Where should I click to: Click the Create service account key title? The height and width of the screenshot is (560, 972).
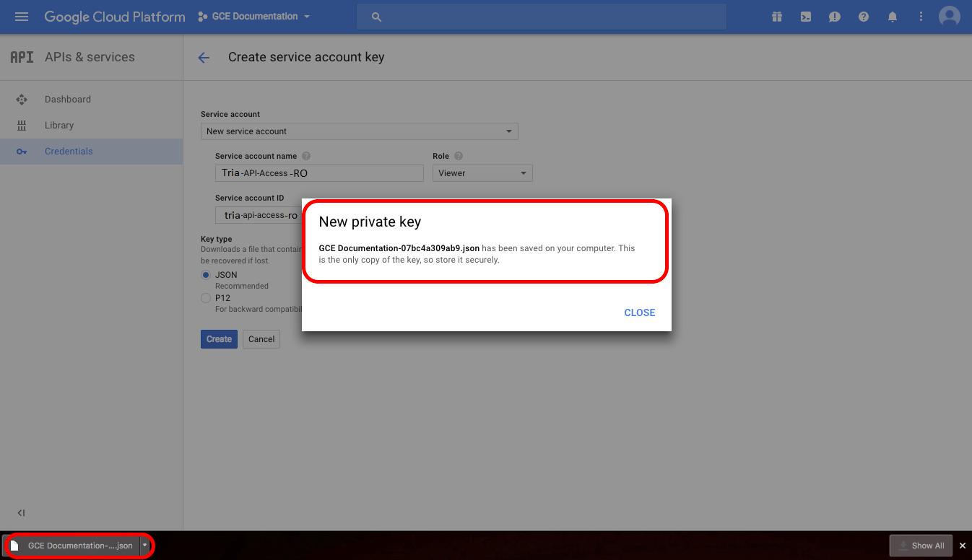coord(306,57)
